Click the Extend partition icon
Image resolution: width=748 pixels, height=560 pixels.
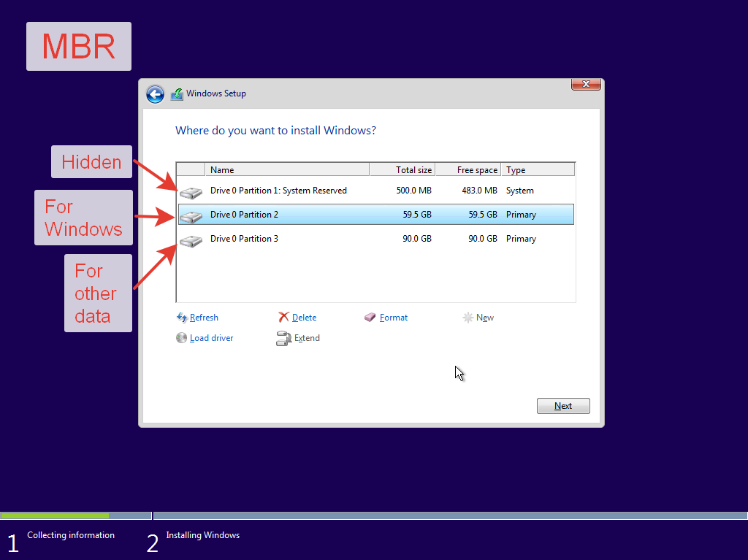(284, 338)
